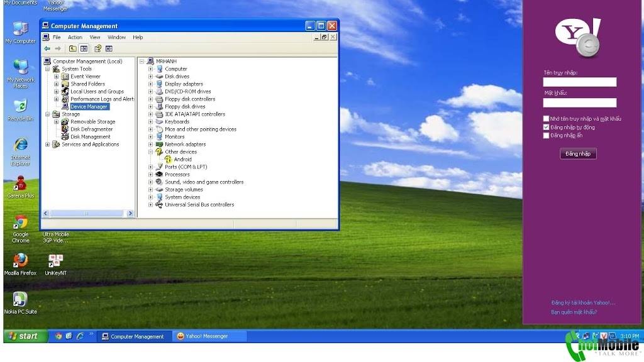Open the View menu
Screen dimensions: 644x362
(95, 37)
